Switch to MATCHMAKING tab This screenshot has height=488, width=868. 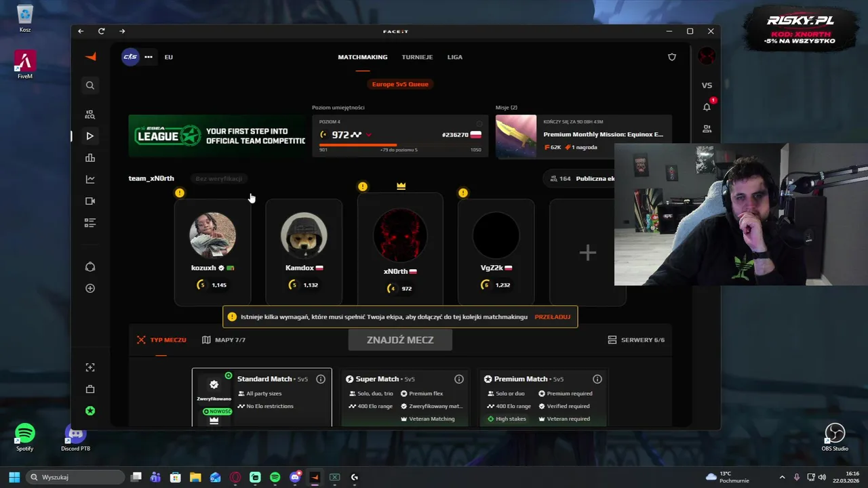(363, 57)
